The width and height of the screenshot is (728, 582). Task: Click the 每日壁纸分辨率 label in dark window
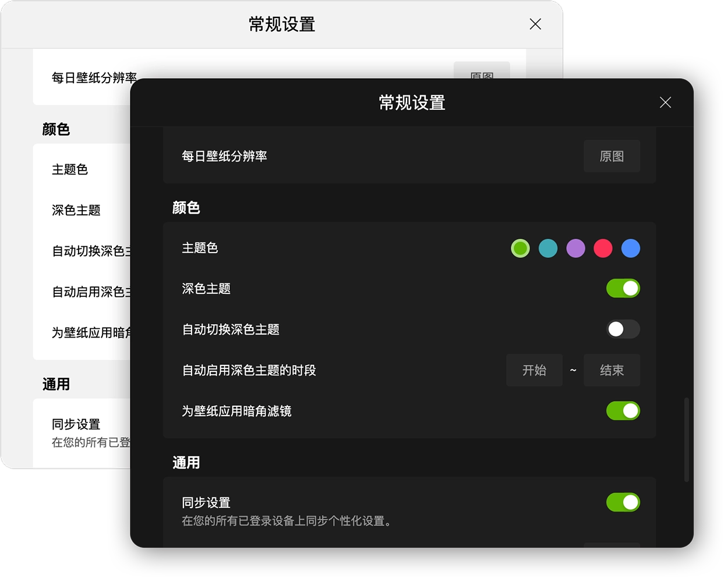click(224, 156)
